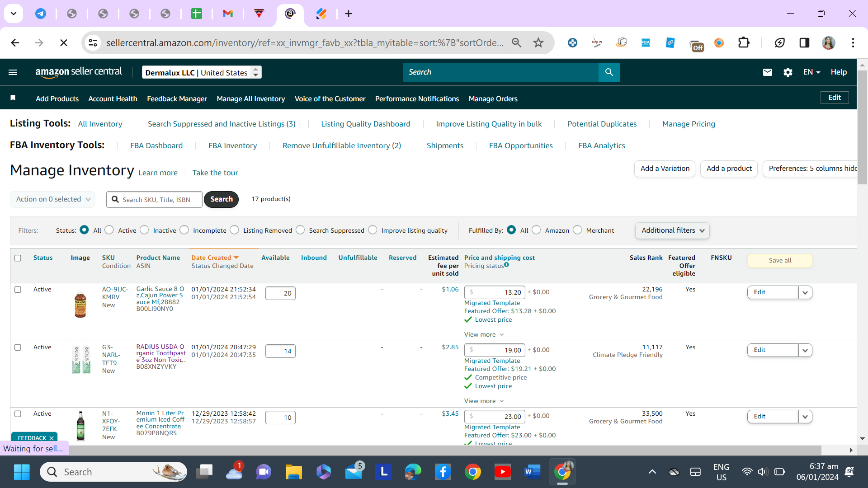
Task: Open the browser side panel icon
Action: click(804, 43)
